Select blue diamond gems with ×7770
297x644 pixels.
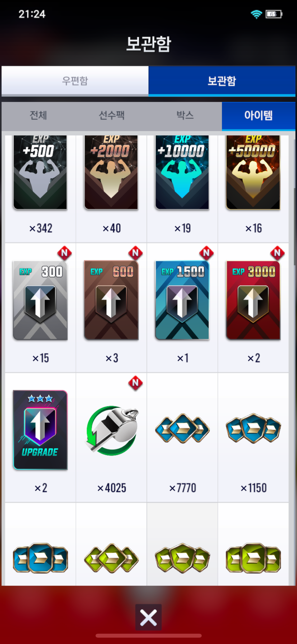182,428
